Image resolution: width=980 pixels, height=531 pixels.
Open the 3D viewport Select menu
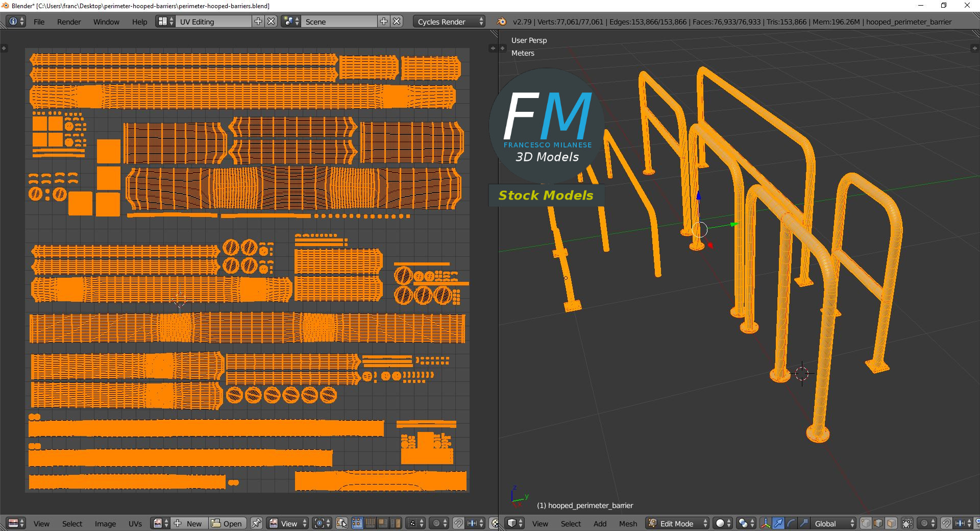(x=571, y=523)
